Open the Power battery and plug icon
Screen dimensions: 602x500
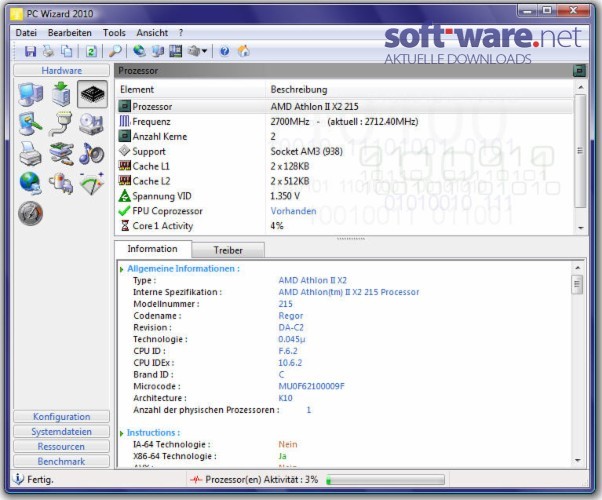click(x=61, y=183)
